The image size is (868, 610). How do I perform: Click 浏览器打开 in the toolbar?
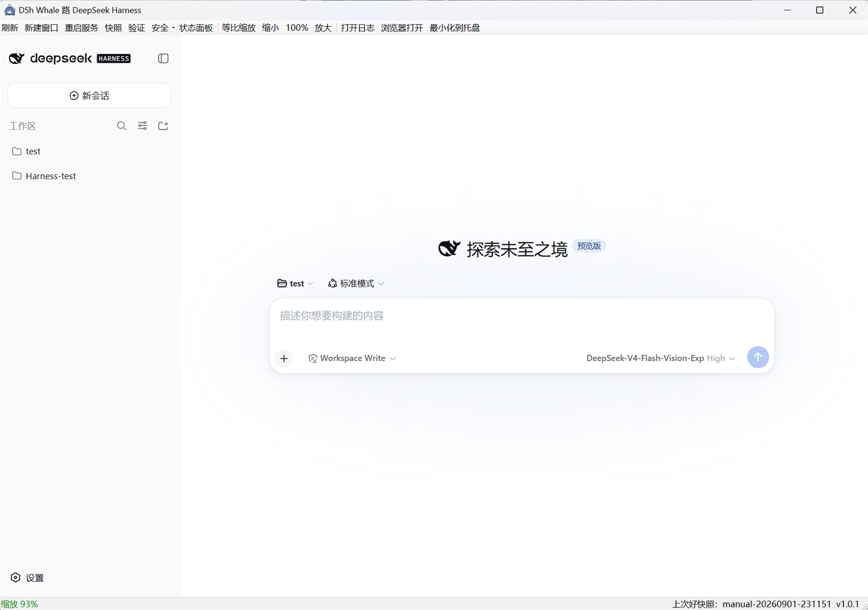[402, 28]
